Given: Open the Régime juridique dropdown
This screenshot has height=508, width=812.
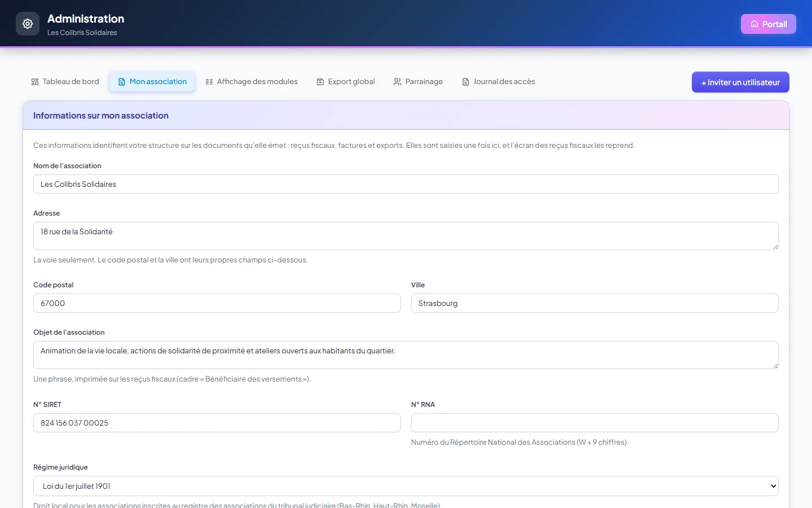Looking at the screenshot, I should coord(406,486).
